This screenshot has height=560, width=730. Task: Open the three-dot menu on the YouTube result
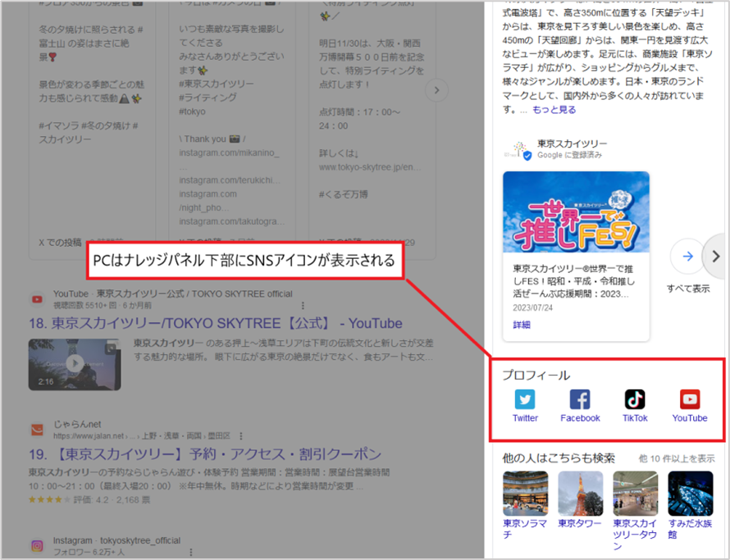[x=303, y=305]
